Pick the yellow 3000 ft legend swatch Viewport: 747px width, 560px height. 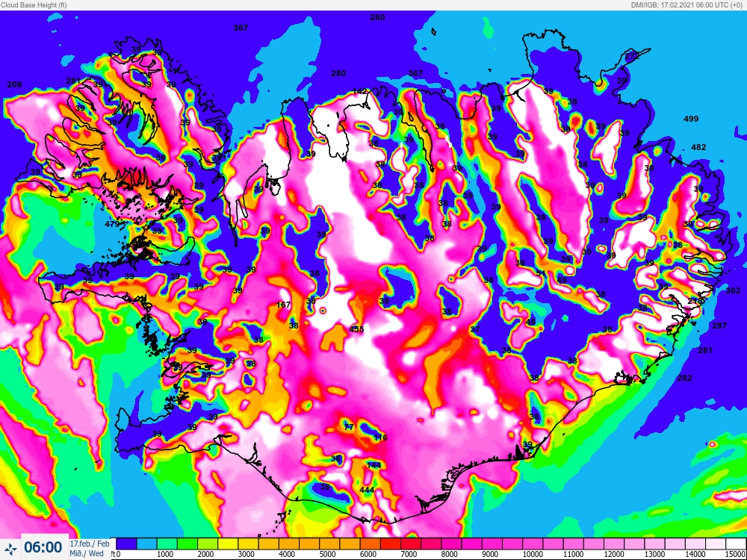click(x=248, y=544)
